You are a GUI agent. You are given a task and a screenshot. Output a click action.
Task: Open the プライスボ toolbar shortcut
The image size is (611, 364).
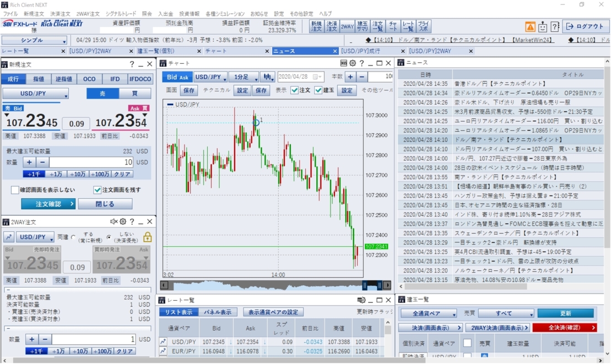pos(423,26)
